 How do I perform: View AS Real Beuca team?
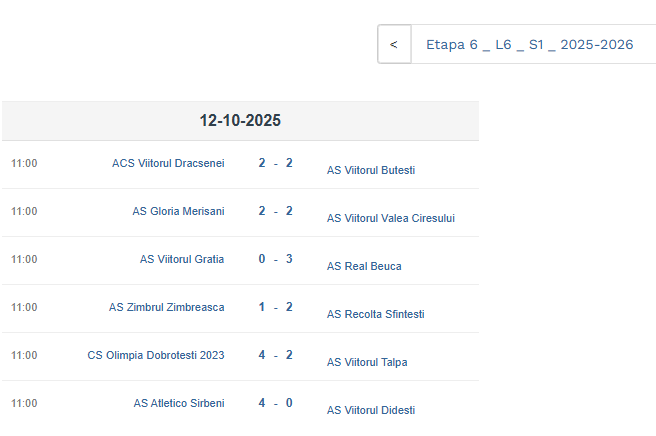pyautogui.click(x=364, y=266)
